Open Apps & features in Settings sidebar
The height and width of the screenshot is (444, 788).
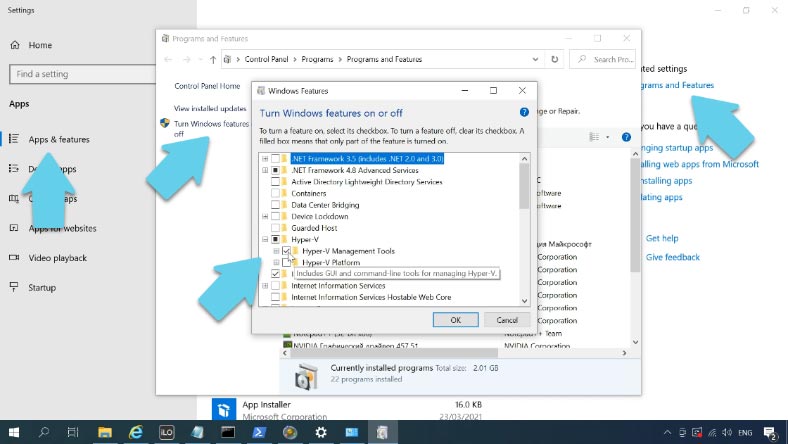click(59, 139)
